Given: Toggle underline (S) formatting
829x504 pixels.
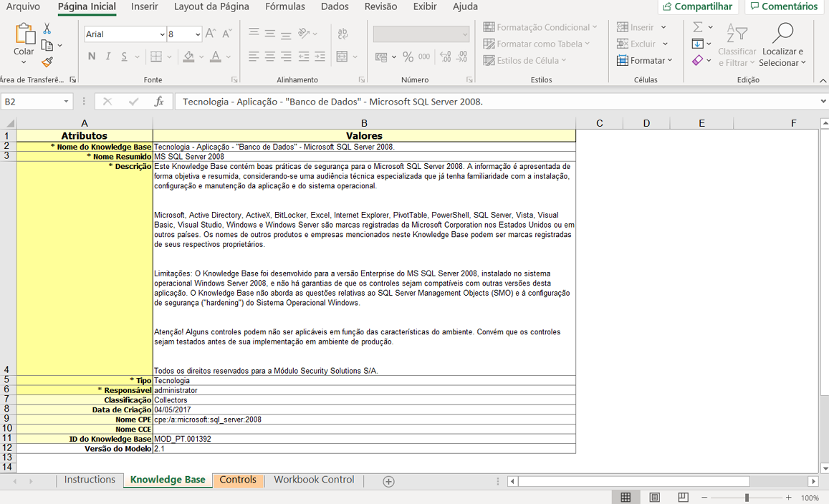Looking at the screenshot, I should tap(124, 57).
